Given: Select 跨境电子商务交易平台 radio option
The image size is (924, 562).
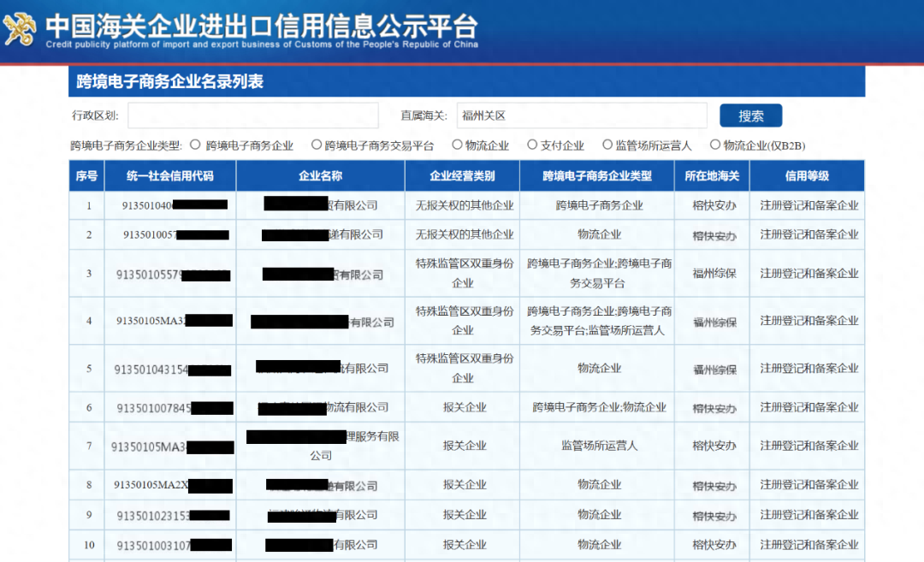Looking at the screenshot, I should pyautogui.click(x=317, y=145).
